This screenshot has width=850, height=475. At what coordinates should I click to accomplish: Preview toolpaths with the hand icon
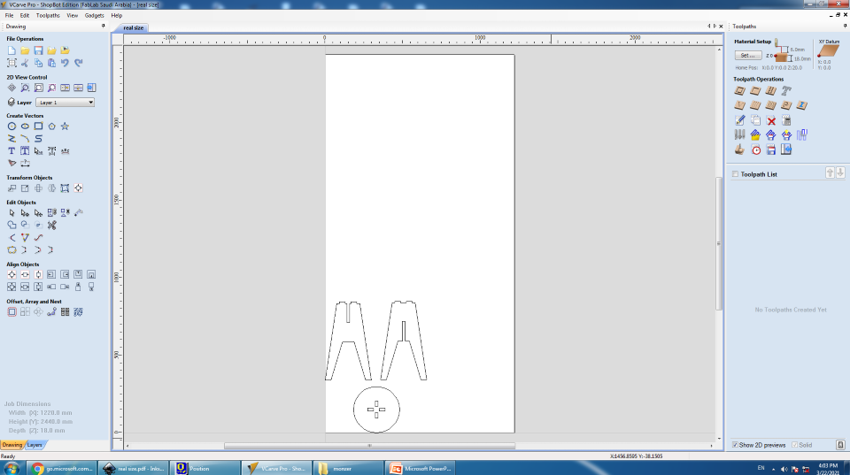tap(740, 150)
